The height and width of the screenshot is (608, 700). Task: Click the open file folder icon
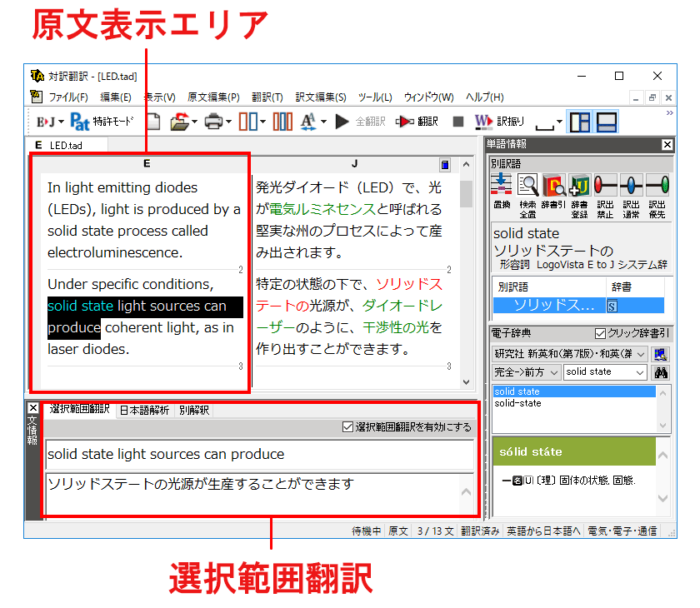(179, 122)
